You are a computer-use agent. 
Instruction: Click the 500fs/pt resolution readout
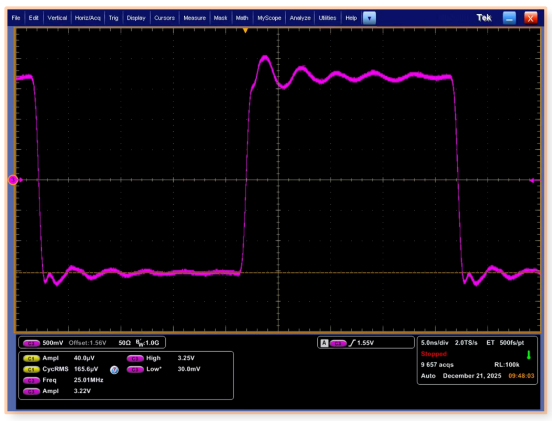coord(512,343)
